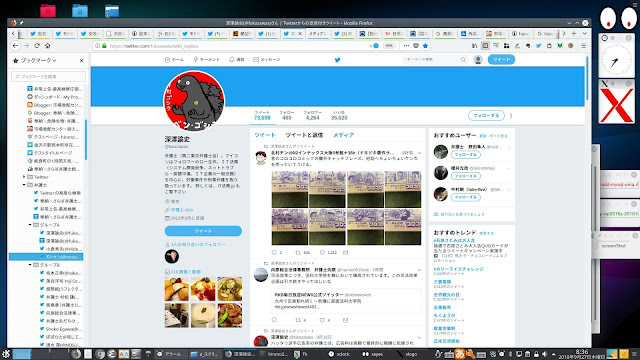The height and width of the screenshot is (360, 640).
Task: Bookmark this page with the blue star
Action: click(425, 46)
